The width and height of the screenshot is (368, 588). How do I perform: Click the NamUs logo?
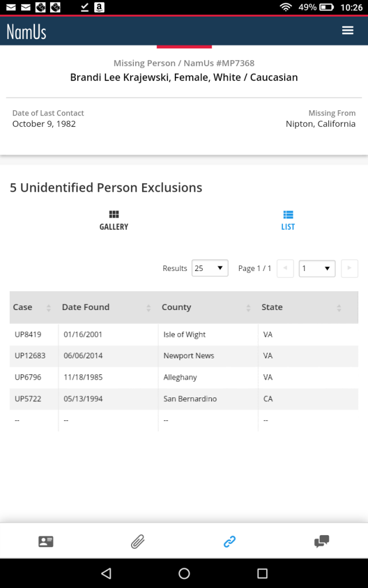pos(26,31)
